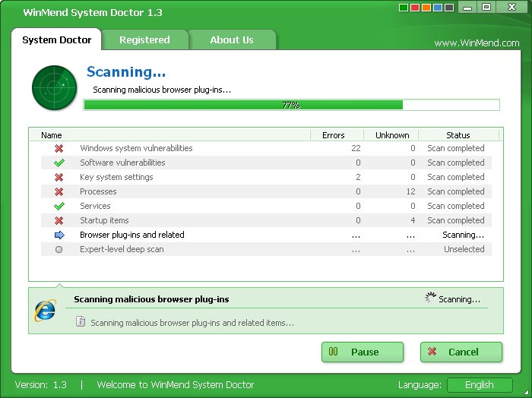
Task: Switch to the About Us tab
Action: tap(232, 39)
